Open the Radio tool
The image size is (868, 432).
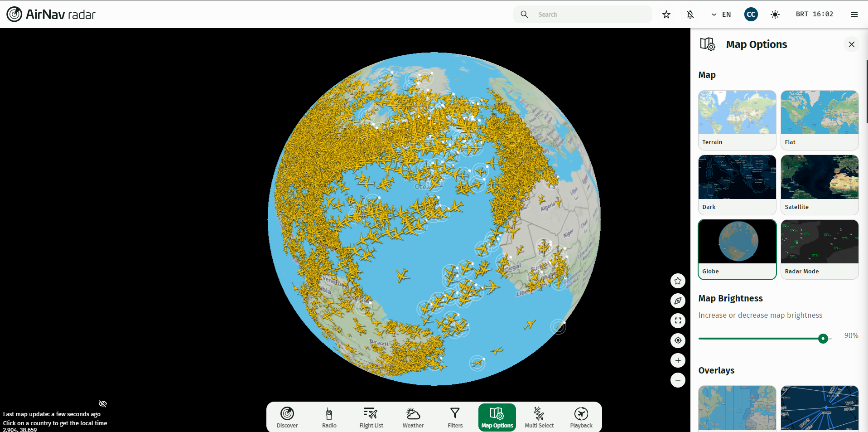[x=329, y=417]
